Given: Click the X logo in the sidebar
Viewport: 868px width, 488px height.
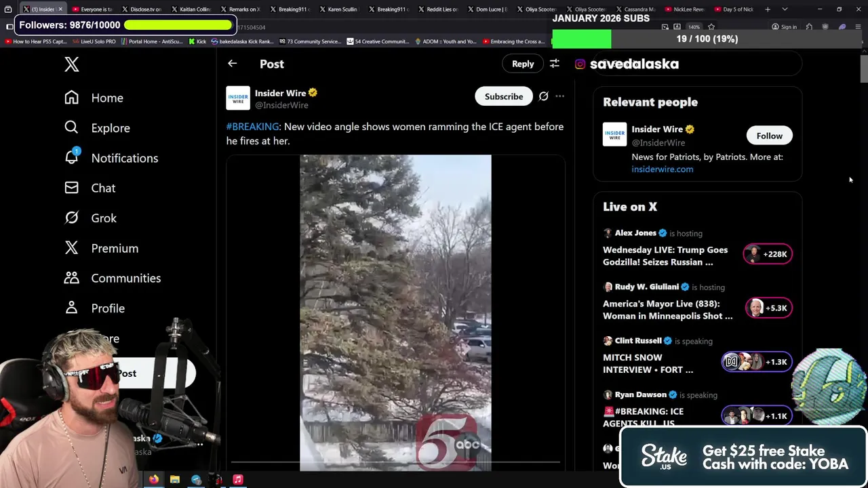Looking at the screenshot, I should click(71, 64).
